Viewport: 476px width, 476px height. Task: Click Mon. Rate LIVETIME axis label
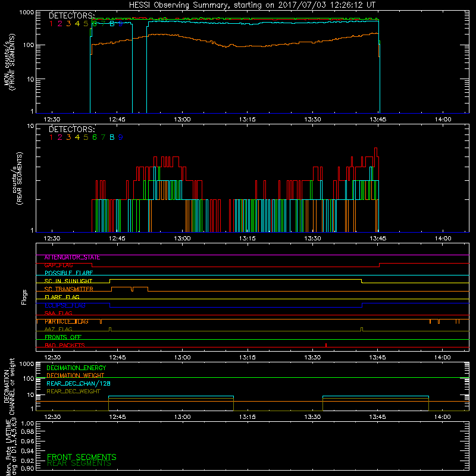pos(11,447)
